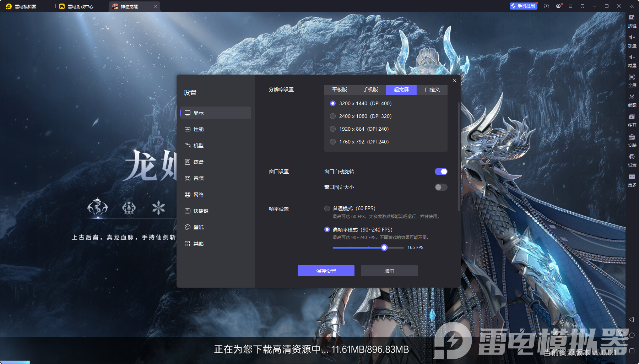Open the 壁纸 settings category
The width and height of the screenshot is (639, 364).
[216, 227]
